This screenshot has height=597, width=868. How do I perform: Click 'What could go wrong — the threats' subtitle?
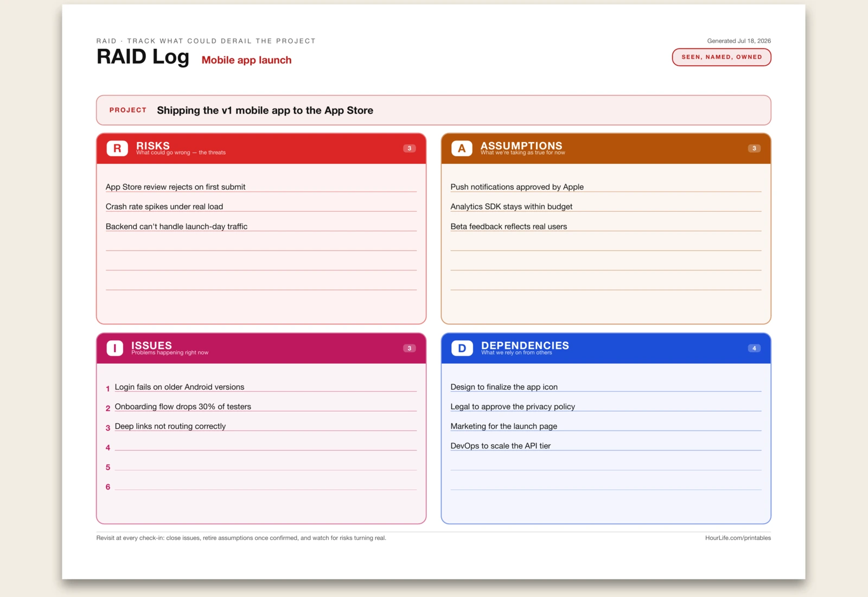pos(181,153)
